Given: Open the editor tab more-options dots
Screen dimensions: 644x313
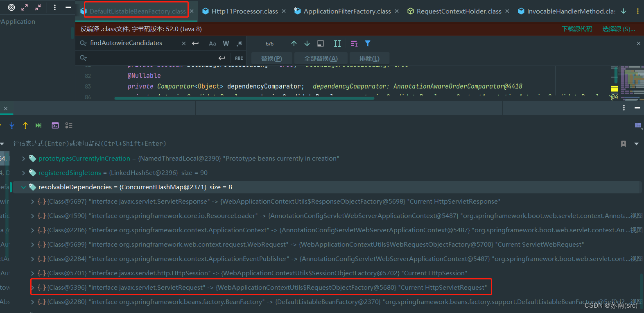Looking at the screenshot, I should point(637,11).
